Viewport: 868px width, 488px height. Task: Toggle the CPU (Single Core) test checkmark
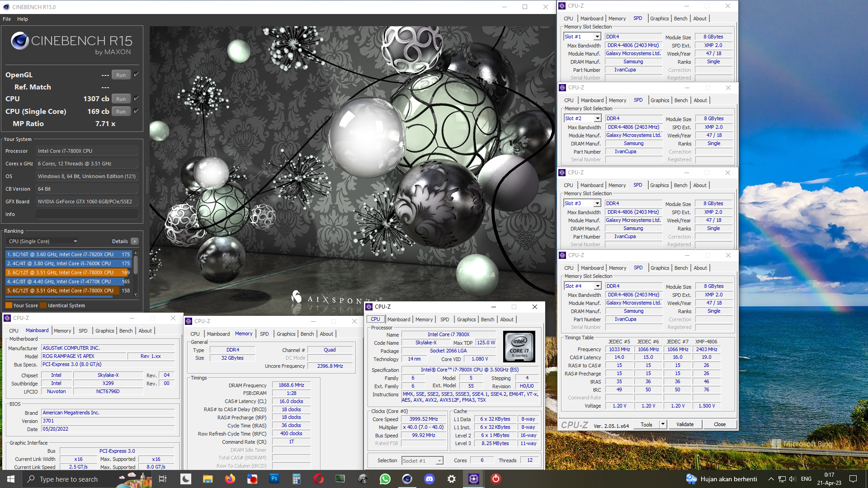pos(137,111)
